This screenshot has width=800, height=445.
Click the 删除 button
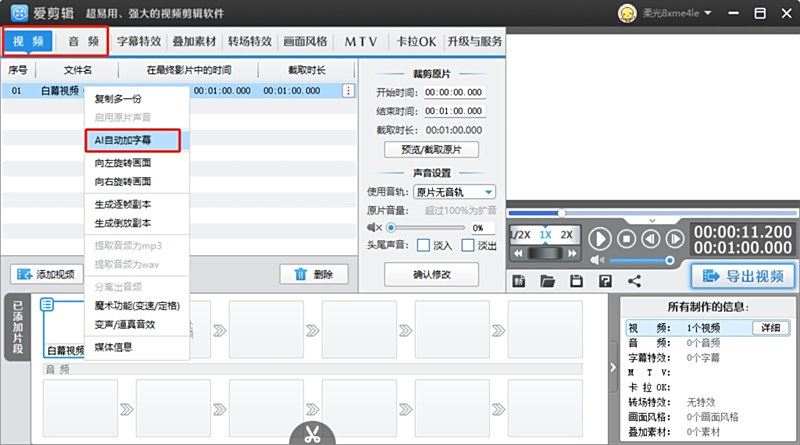pyautogui.click(x=314, y=275)
